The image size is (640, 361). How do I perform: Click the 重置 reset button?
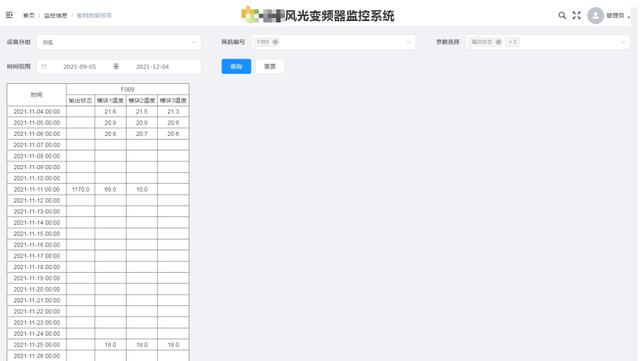pos(270,66)
